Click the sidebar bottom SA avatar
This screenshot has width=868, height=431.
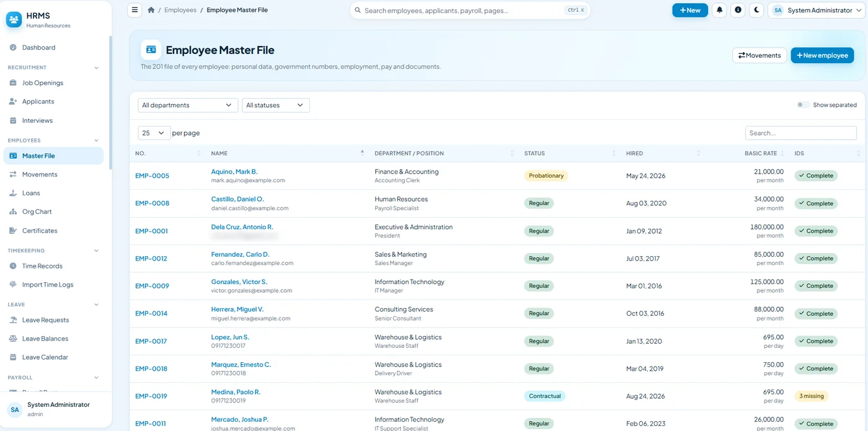15,409
